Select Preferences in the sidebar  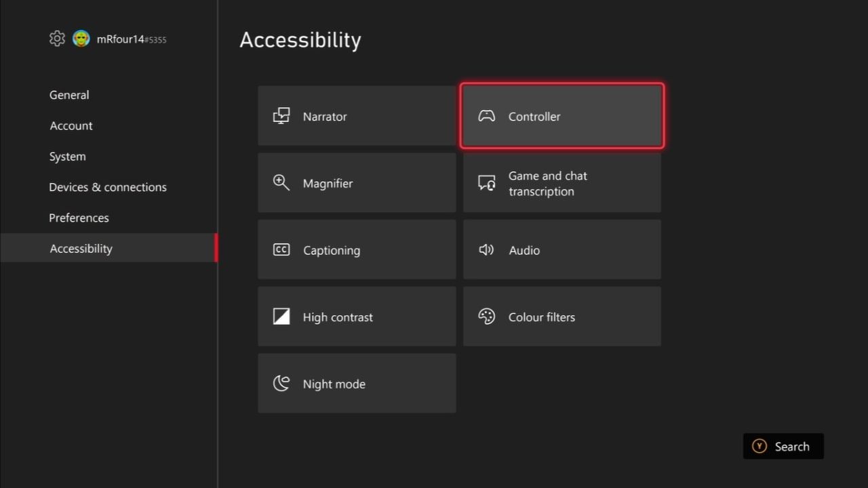[79, 218]
